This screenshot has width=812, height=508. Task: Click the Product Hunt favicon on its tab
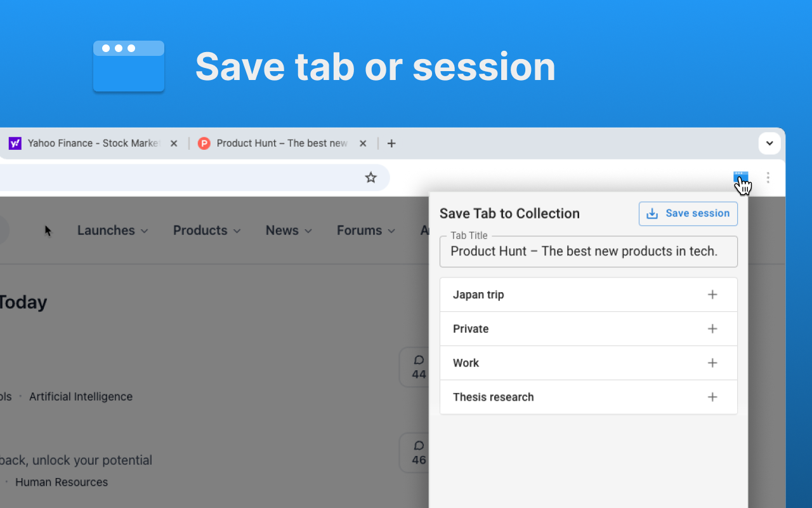[204, 144]
